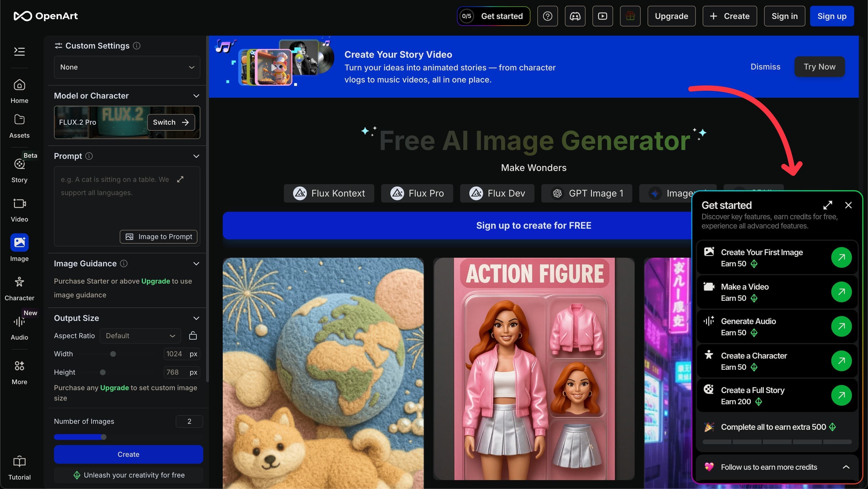Click the OpenArt logo

[x=45, y=16]
